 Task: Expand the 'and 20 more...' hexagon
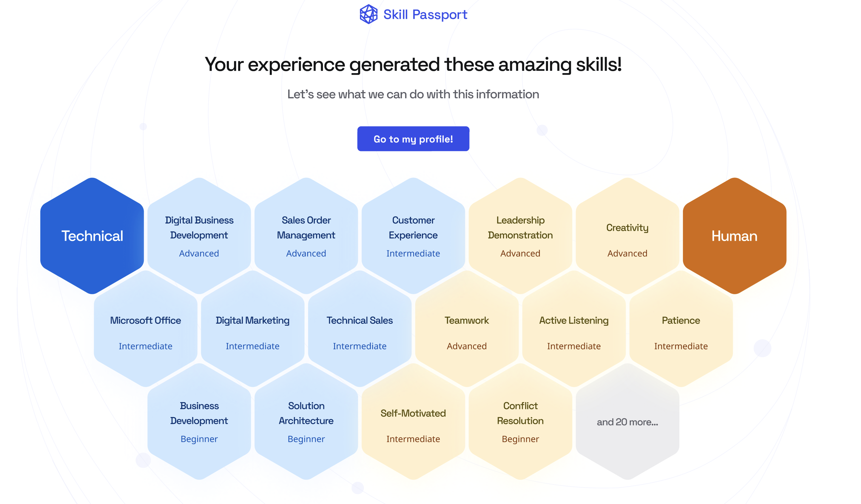627,421
